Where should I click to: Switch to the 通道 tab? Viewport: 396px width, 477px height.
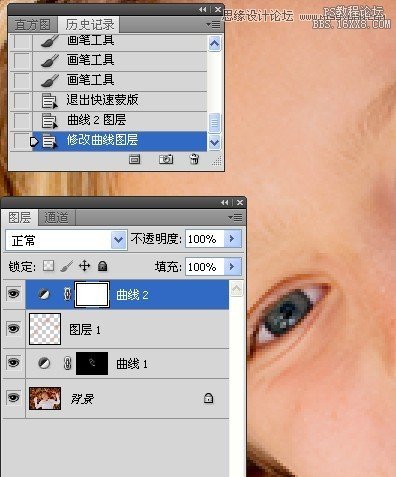[x=56, y=218]
